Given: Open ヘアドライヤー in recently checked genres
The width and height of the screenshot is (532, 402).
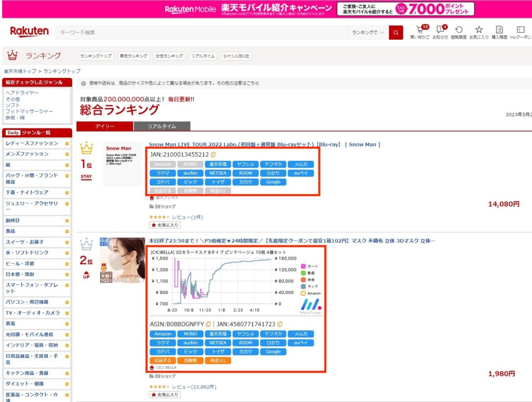Looking at the screenshot, I should [22, 93].
